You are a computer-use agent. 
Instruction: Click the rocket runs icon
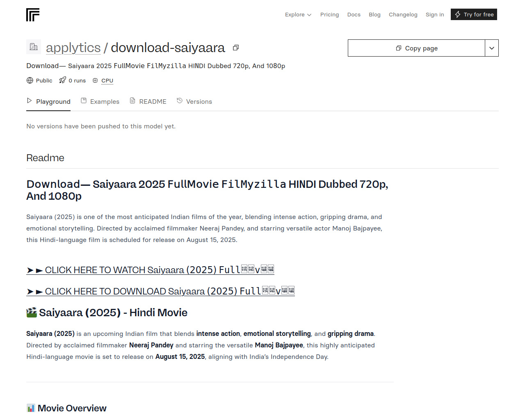(62, 80)
